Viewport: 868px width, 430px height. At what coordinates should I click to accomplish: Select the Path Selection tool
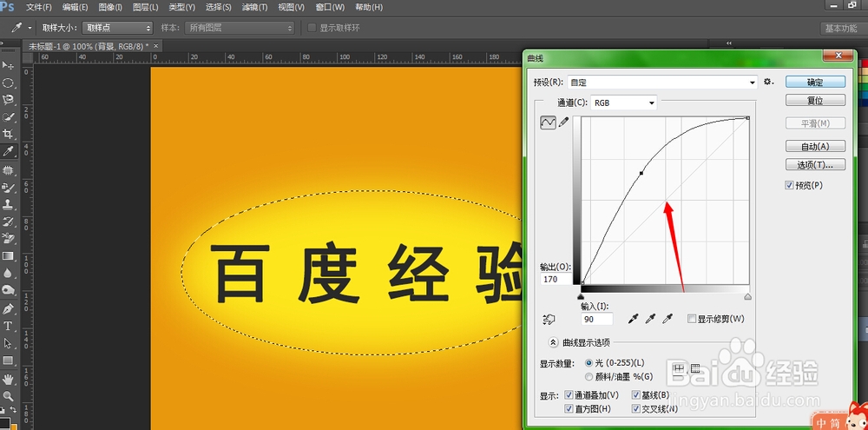pyautogui.click(x=9, y=343)
